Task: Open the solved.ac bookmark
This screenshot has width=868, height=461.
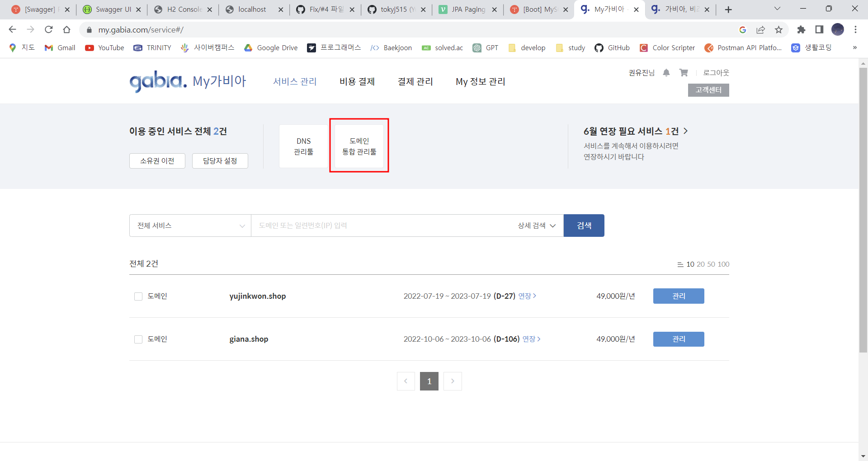Action: [x=442, y=48]
